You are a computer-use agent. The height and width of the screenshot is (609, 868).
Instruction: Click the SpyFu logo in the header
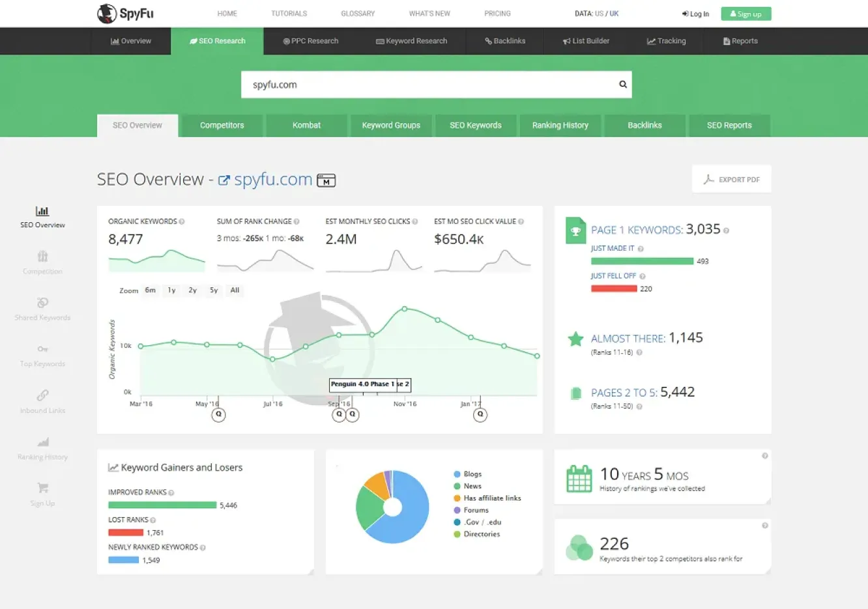[124, 13]
